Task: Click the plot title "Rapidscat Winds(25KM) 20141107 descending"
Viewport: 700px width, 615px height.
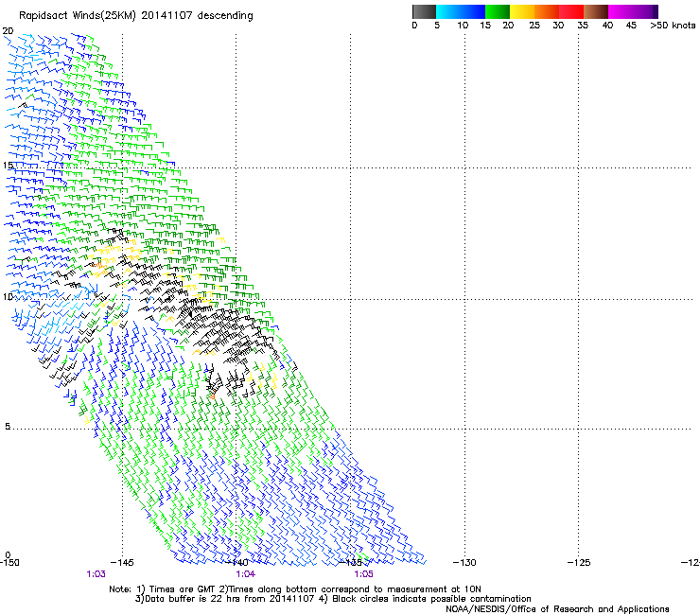Action: [x=135, y=16]
